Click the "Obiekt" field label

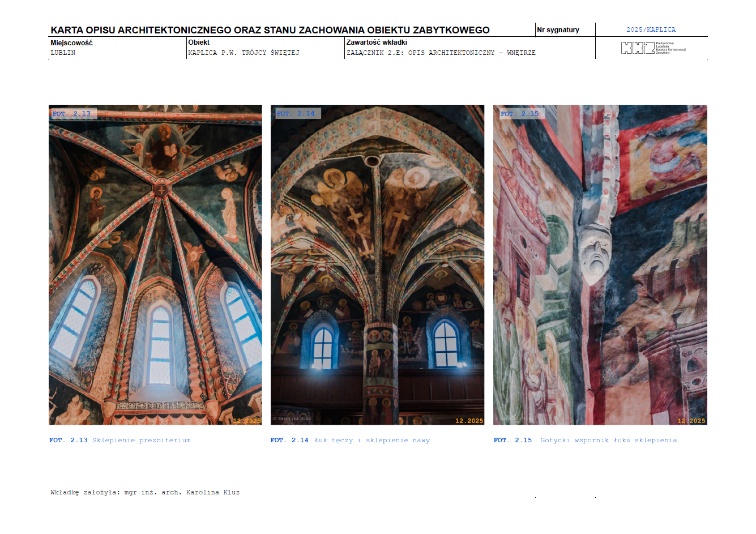click(199, 42)
